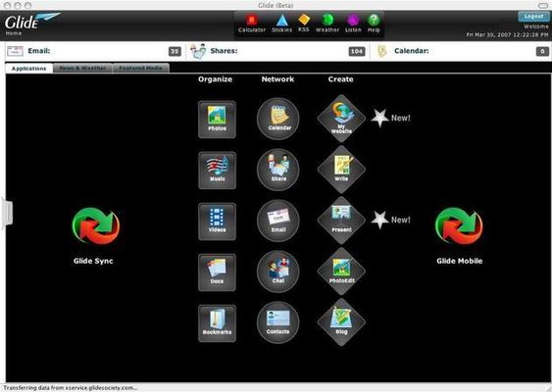Open the Write diamond icon
This screenshot has width=552, height=392.
coord(341,170)
